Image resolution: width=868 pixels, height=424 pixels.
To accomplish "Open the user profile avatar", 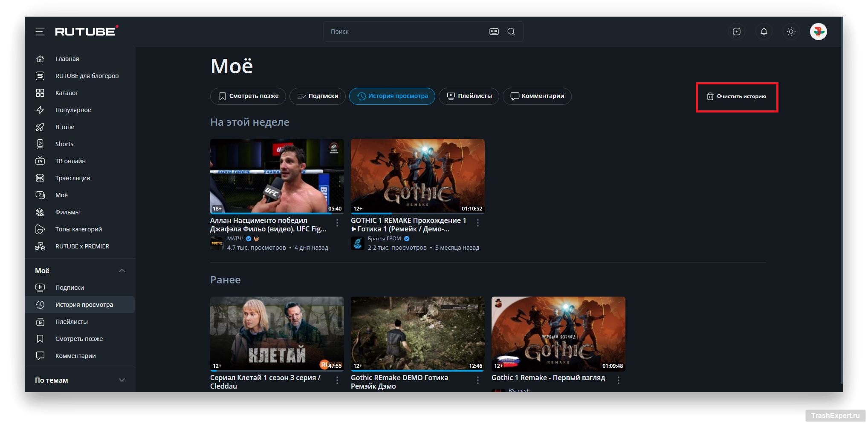I will point(818,32).
